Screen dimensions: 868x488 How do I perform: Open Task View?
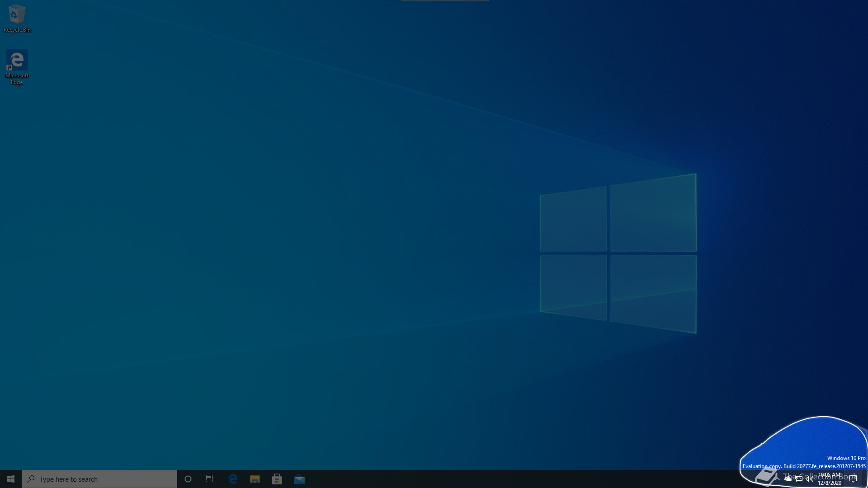(210, 479)
